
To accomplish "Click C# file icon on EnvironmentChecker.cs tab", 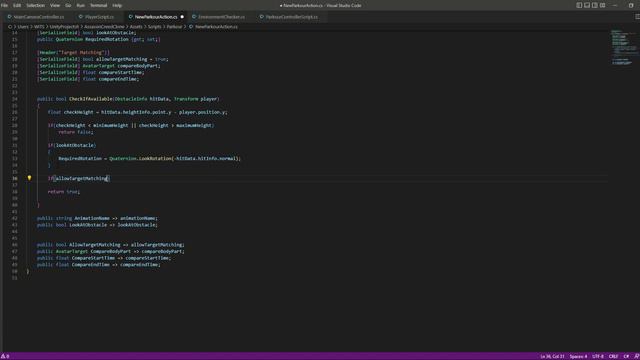I will (194, 17).
